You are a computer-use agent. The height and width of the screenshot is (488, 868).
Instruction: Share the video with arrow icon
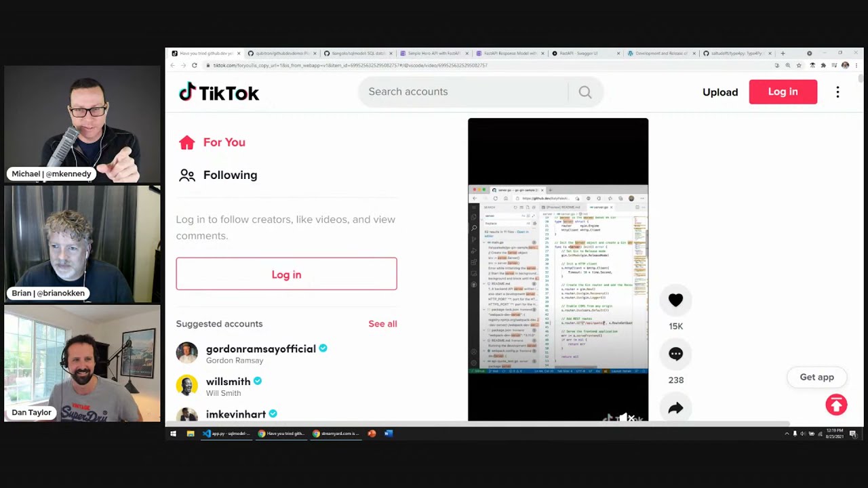[x=675, y=408]
